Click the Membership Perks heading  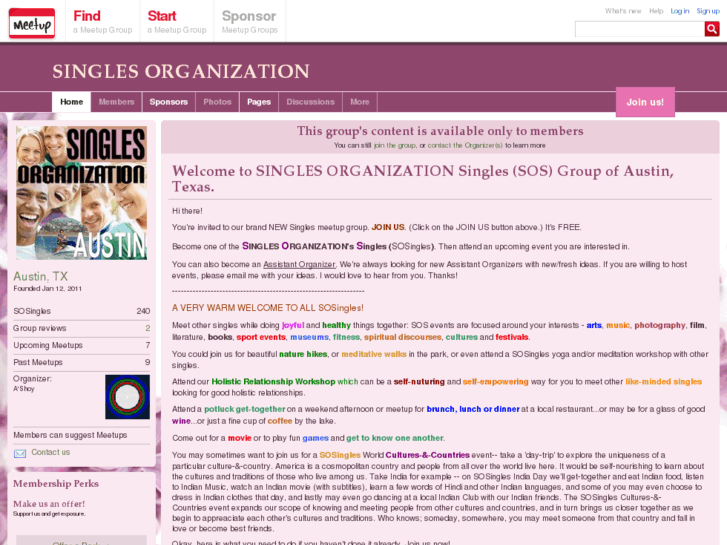coord(56,484)
